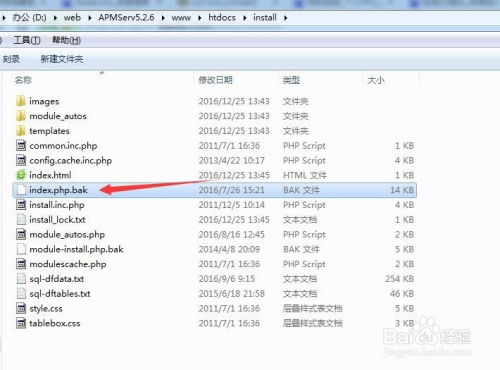This screenshot has width=500, height=370.
Task: Open the 帮助(H) menu
Action: click(66, 40)
